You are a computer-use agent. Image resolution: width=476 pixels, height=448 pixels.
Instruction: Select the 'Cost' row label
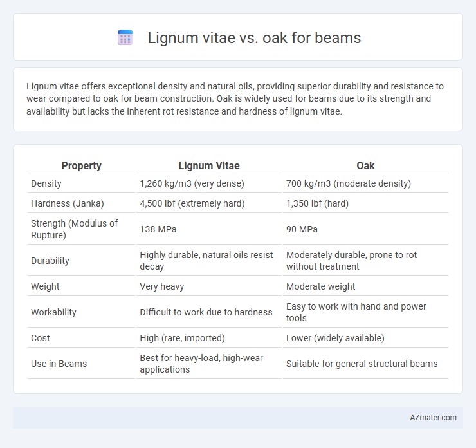tap(41, 338)
